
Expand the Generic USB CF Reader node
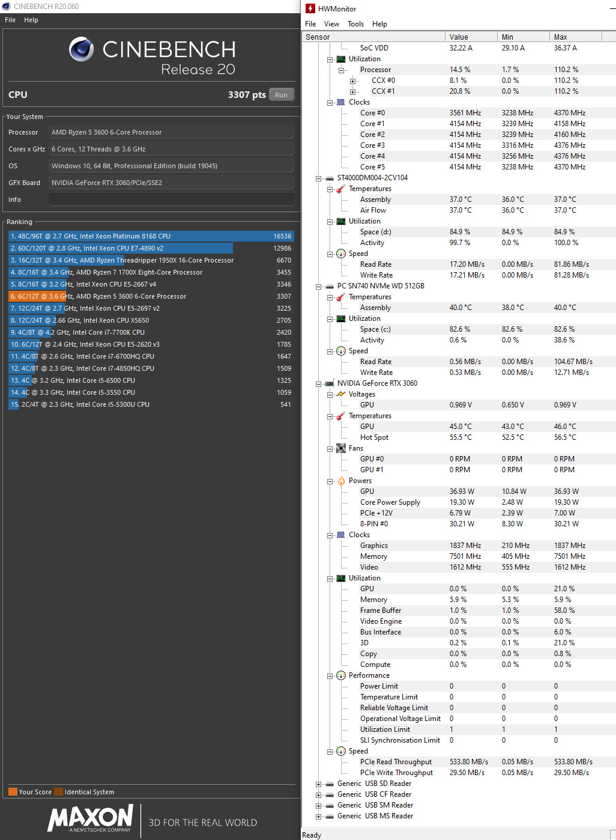(318, 795)
